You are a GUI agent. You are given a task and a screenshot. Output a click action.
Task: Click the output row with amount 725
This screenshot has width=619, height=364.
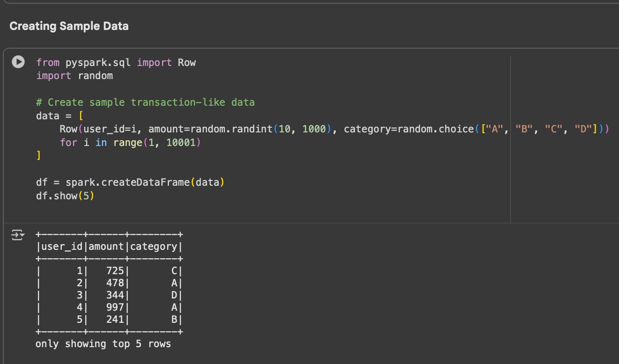[x=109, y=270]
